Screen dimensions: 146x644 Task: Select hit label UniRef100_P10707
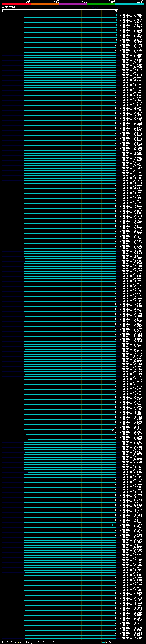click(131, 271)
